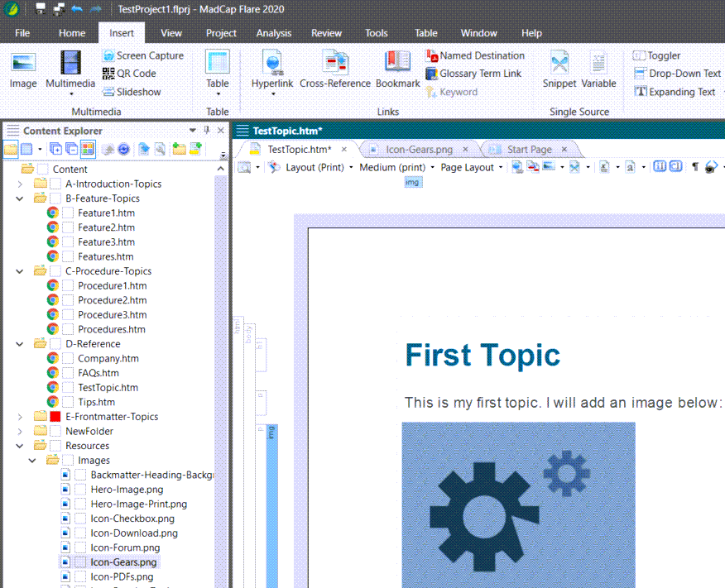Tick the checkbox beside Hero-Image.png
Viewport: 725px width, 588px height.
[80, 489]
